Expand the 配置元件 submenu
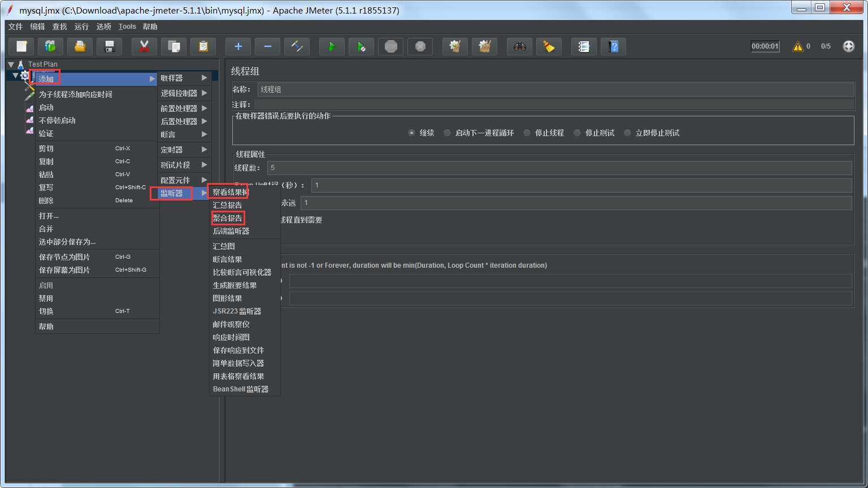This screenshot has height=488, width=868. pos(184,180)
